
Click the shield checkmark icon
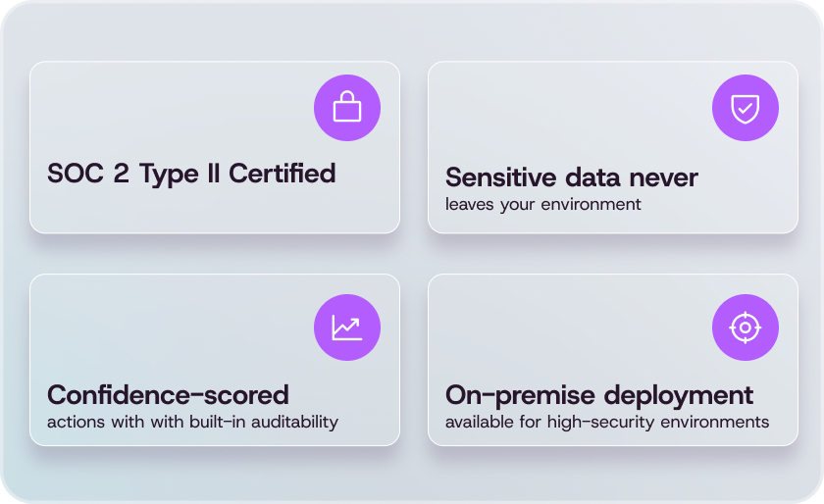pyautogui.click(x=746, y=108)
